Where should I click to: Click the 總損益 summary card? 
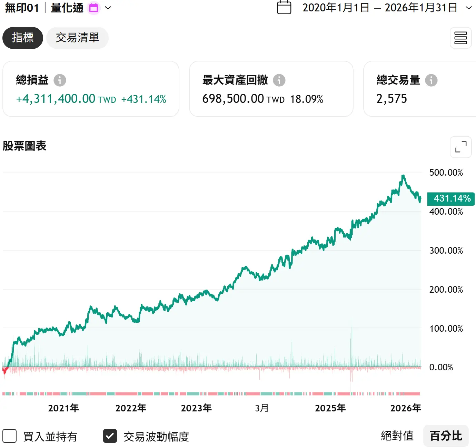pos(91,89)
